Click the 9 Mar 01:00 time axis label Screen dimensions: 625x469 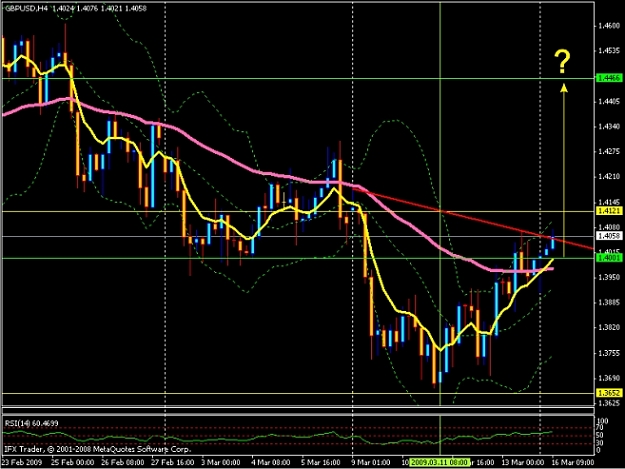pyautogui.click(x=371, y=462)
